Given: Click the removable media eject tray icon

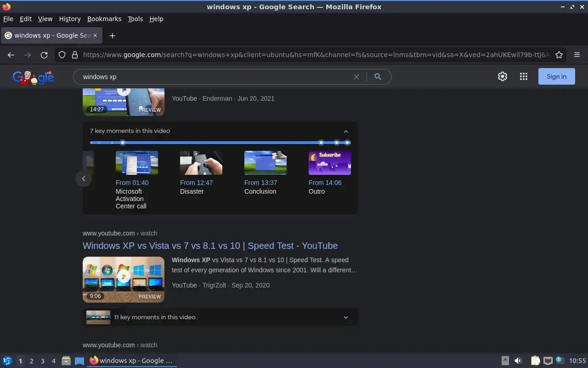Looking at the screenshot, I should coord(505,361).
